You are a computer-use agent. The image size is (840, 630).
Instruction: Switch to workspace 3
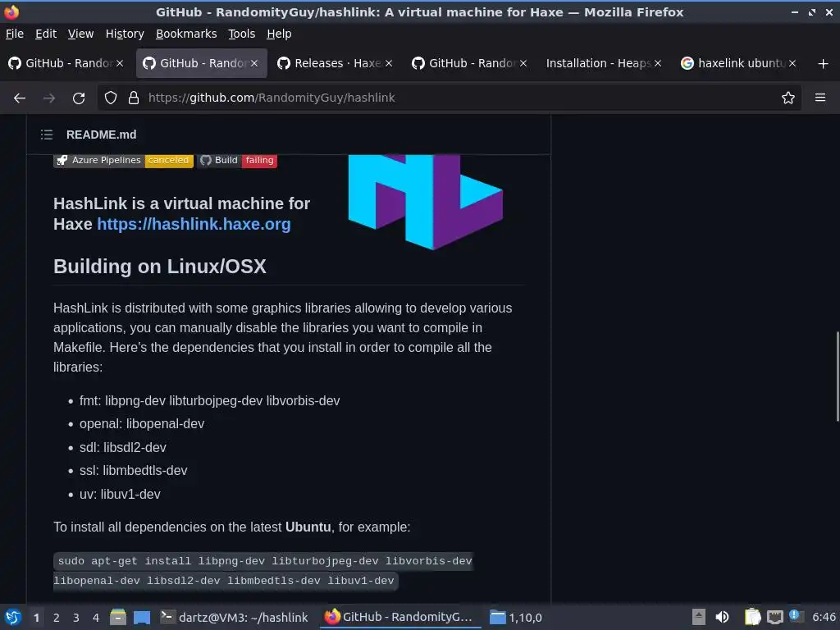click(x=76, y=618)
